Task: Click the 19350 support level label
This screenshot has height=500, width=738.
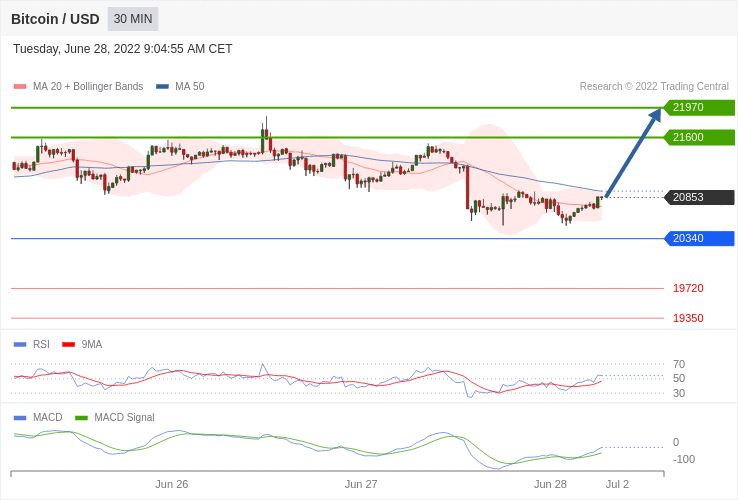Action: pyautogui.click(x=688, y=318)
